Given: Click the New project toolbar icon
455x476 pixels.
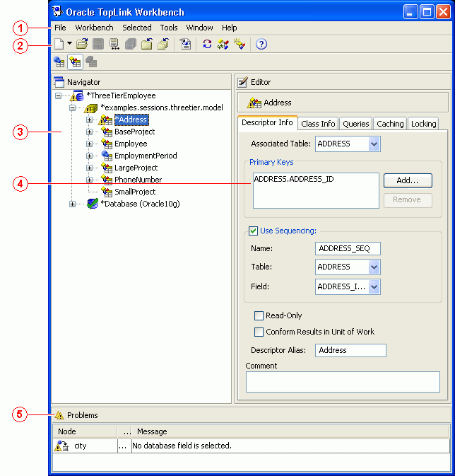Looking at the screenshot, I should (x=59, y=45).
